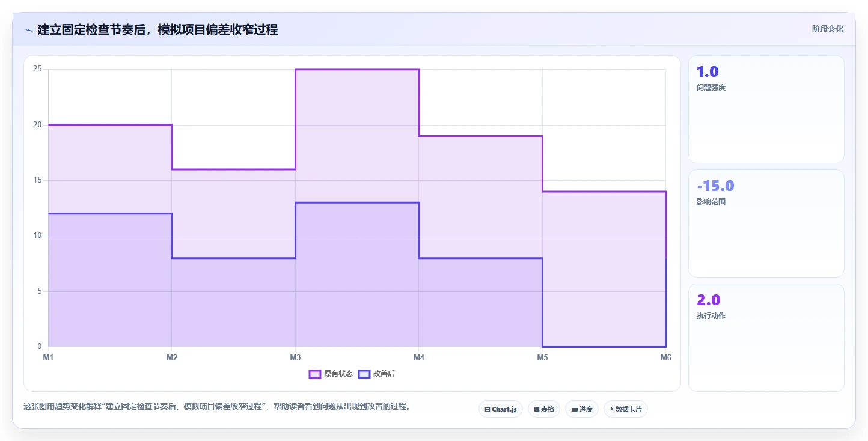
Task: Toggle the 改善后 legend swatch
Action: point(364,374)
